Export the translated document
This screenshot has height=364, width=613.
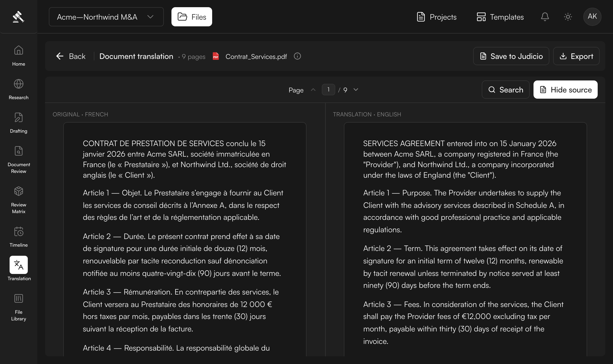[576, 56]
